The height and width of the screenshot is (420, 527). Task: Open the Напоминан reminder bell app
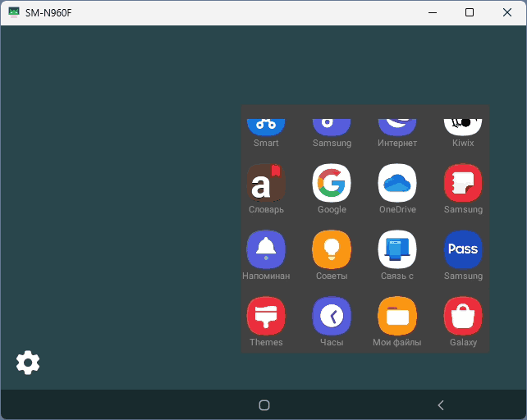click(x=266, y=249)
